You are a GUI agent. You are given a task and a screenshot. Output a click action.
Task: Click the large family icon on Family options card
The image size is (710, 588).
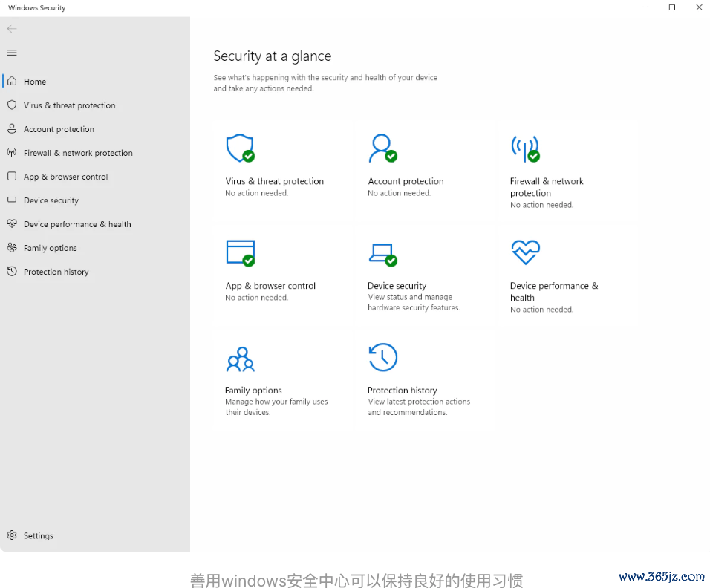(x=241, y=359)
